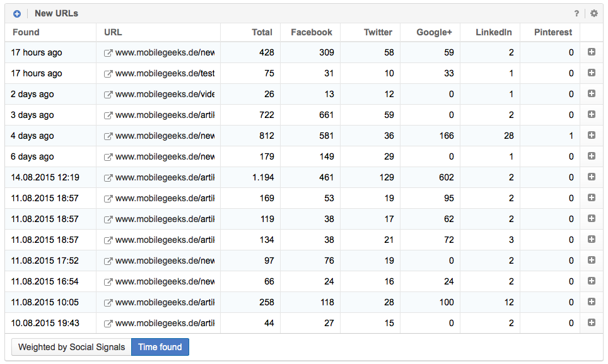Open mobilegeeks.de URL found 11.08.2015 17:52
Screen dimensions: 608x364
pos(165,261)
